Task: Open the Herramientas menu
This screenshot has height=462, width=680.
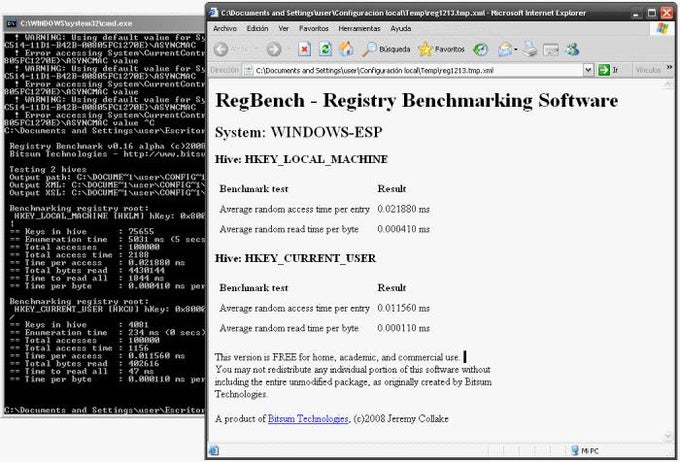Action: [359, 29]
